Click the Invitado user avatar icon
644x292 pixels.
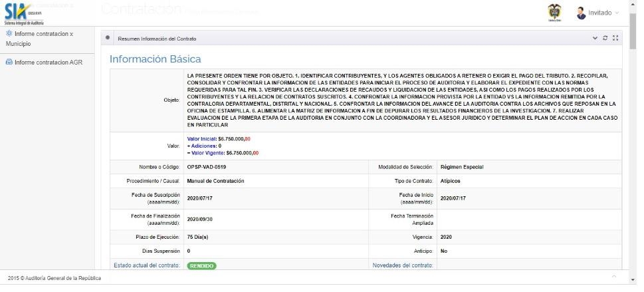click(581, 13)
